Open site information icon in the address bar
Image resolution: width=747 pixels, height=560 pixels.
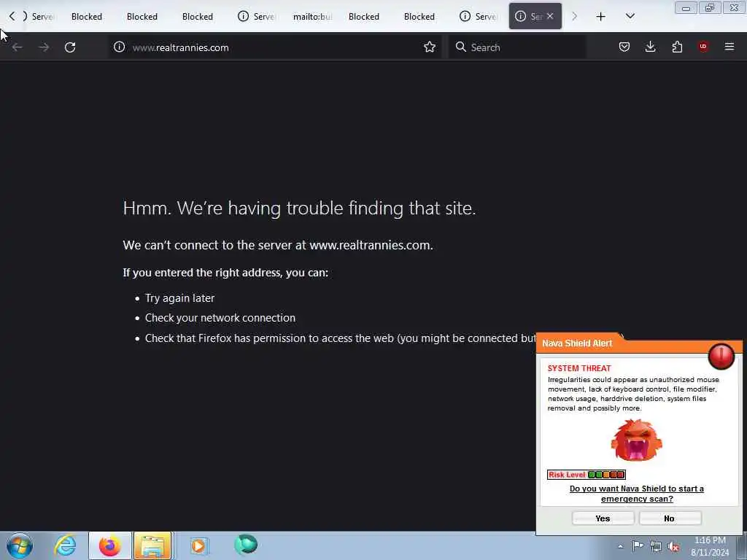pyautogui.click(x=119, y=47)
